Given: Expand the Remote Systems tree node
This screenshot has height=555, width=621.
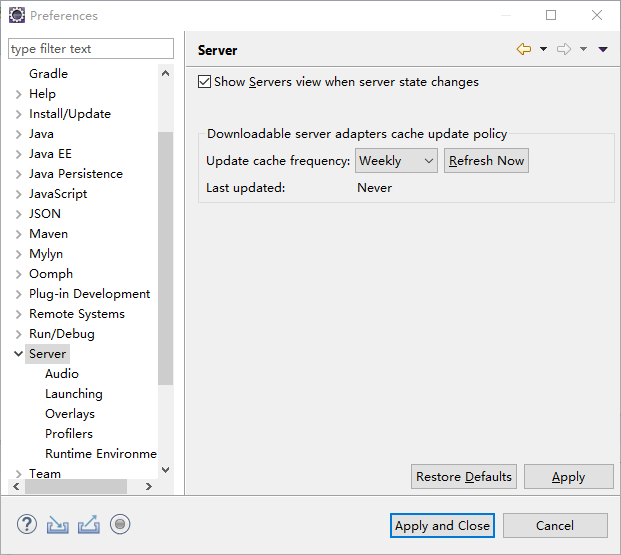Looking at the screenshot, I should pos(18,314).
